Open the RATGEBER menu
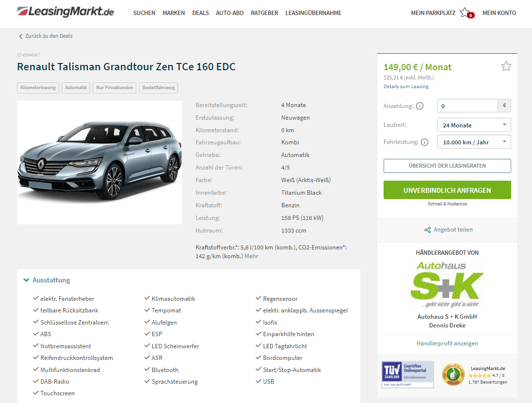 264,13
